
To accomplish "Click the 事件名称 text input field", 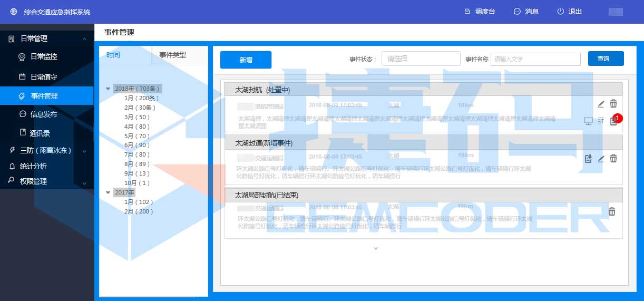I will click(535, 59).
